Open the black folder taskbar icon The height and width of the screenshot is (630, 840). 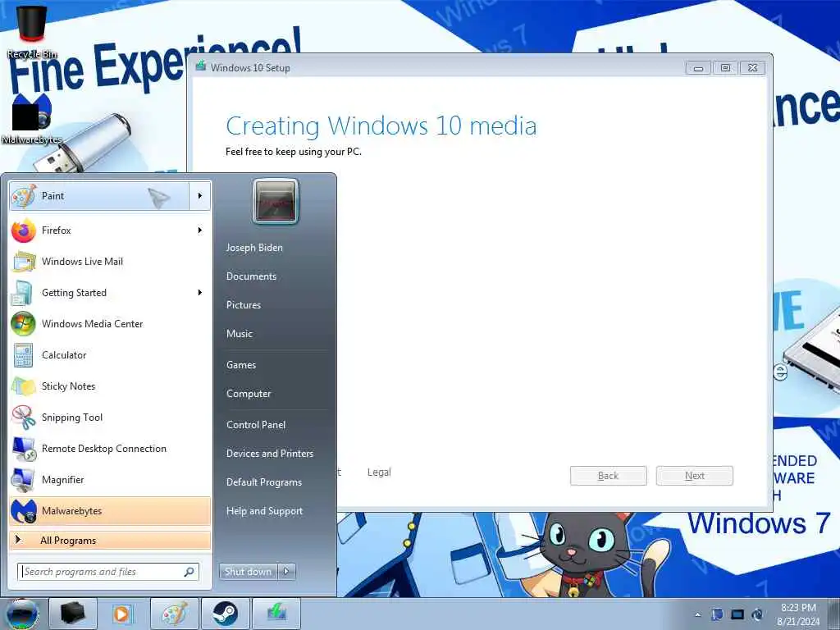[73, 614]
